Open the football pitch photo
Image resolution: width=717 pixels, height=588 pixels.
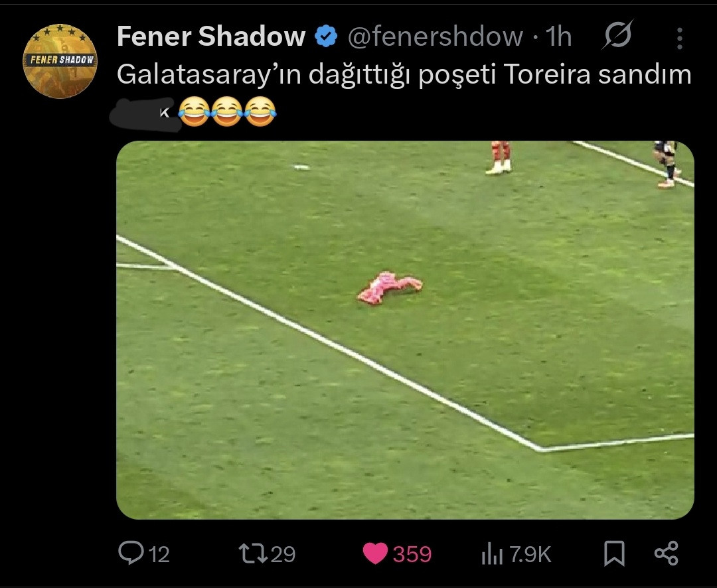click(405, 329)
